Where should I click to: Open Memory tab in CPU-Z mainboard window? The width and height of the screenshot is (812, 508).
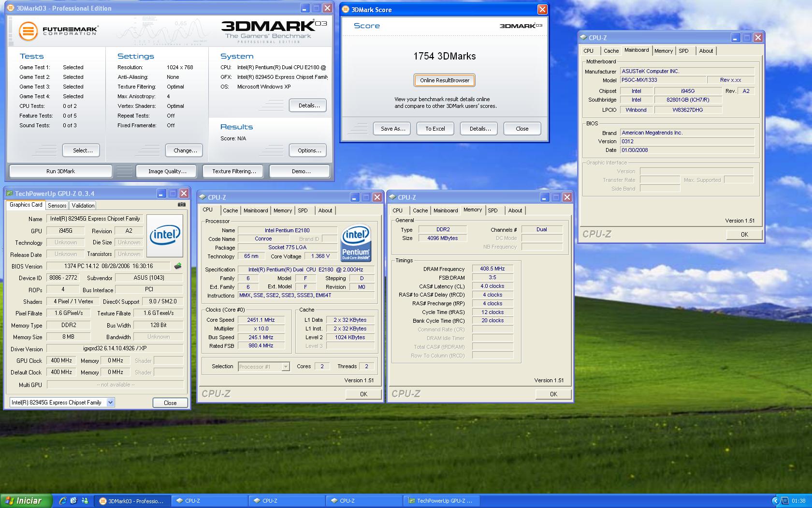[x=664, y=51]
